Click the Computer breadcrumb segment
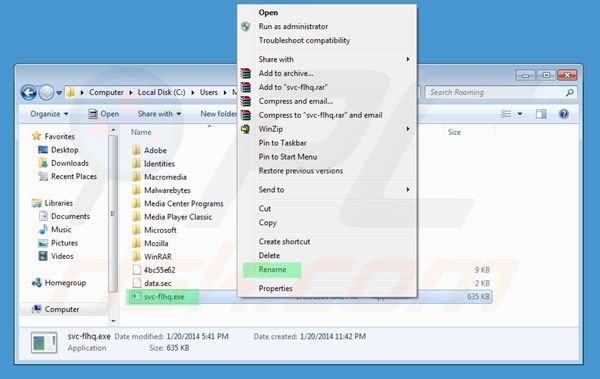This screenshot has height=379, width=600. (x=106, y=92)
